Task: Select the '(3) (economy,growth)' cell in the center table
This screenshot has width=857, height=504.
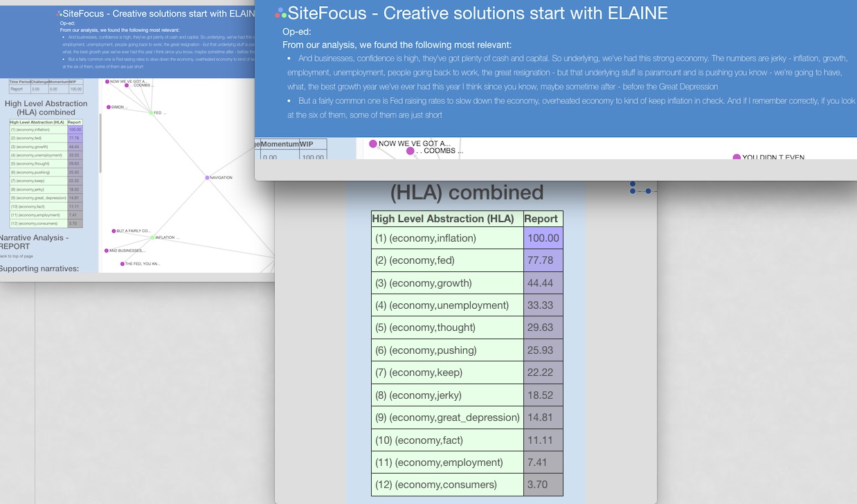Action: pos(447,283)
